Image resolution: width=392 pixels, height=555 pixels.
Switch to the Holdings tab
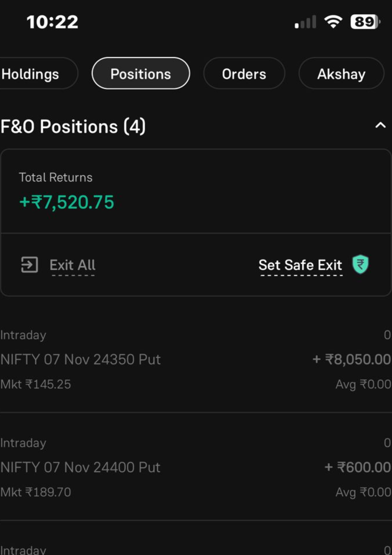tap(38, 74)
